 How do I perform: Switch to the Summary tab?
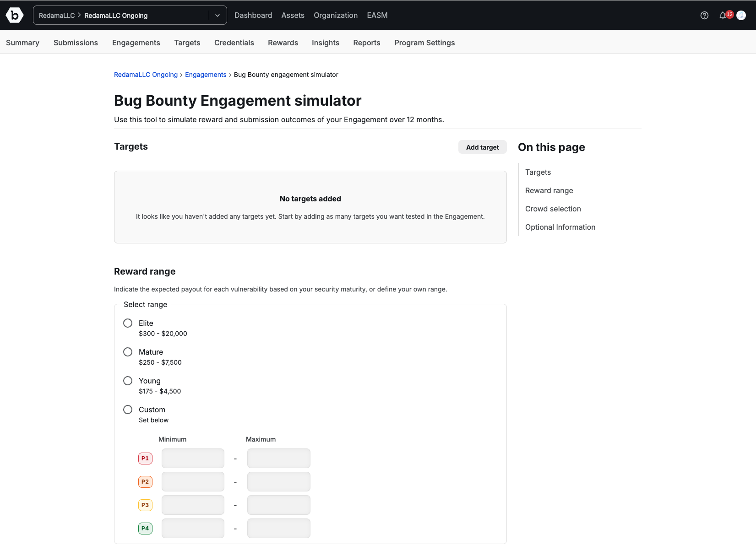click(x=22, y=43)
